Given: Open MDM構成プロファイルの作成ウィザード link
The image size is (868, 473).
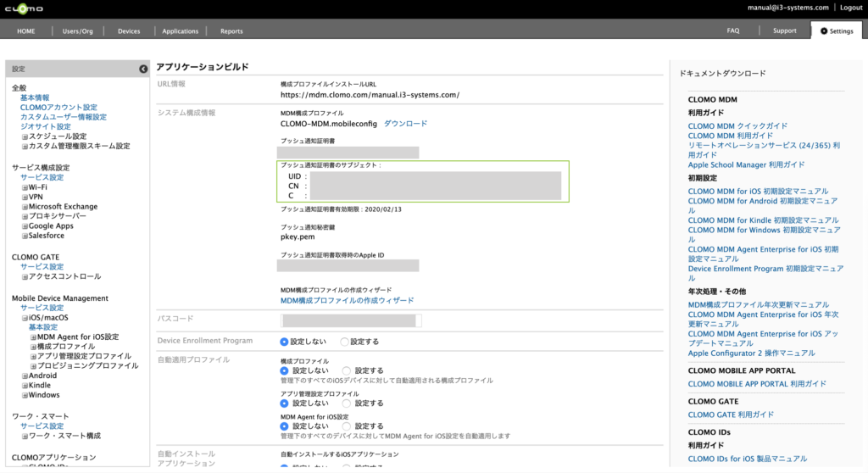Looking at the screenshot, I should coord(347,301).
